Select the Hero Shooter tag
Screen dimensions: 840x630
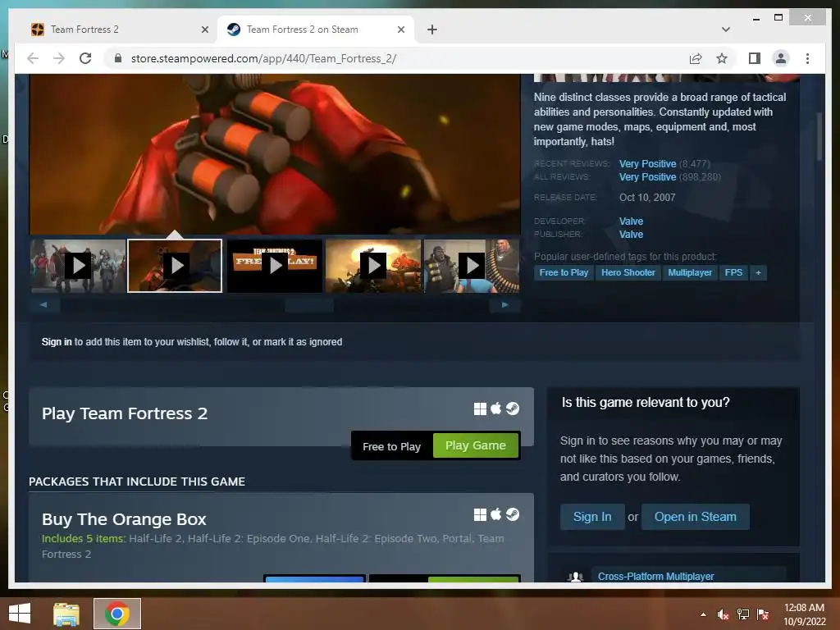628,272
